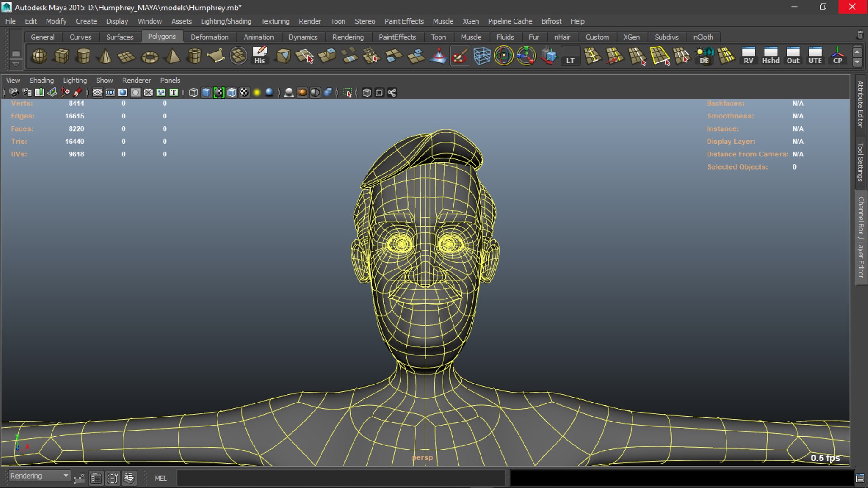Create a polygon sphere from the shelf
This screenshot has width=868, height=488.
(x=39, y=56)
